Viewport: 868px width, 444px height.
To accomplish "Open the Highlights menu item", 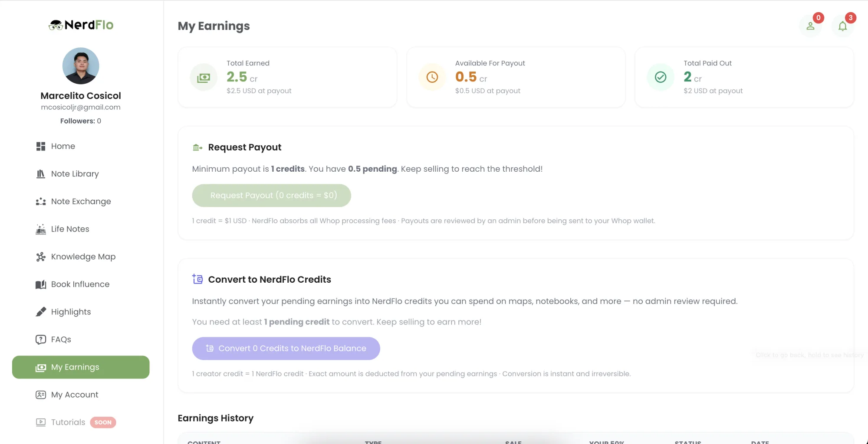I will [x=81, y=312].
